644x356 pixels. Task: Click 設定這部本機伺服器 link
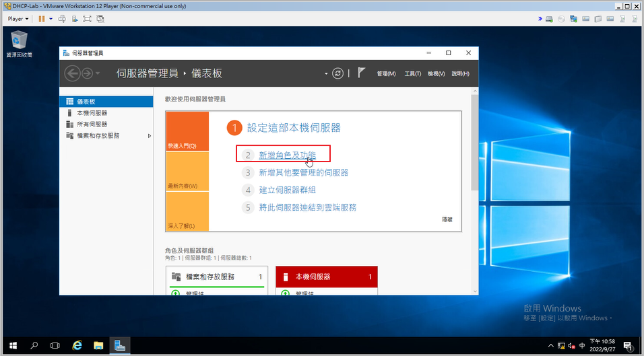pos(294,128)
